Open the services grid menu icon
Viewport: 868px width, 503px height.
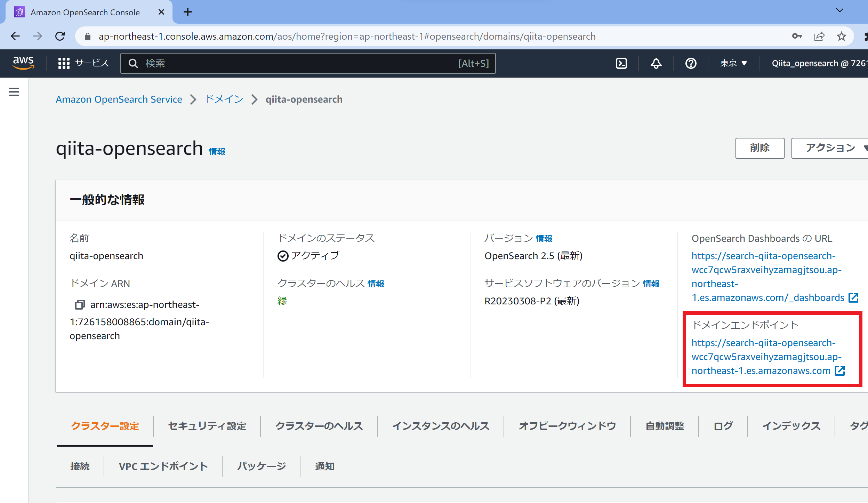point(64,63)
